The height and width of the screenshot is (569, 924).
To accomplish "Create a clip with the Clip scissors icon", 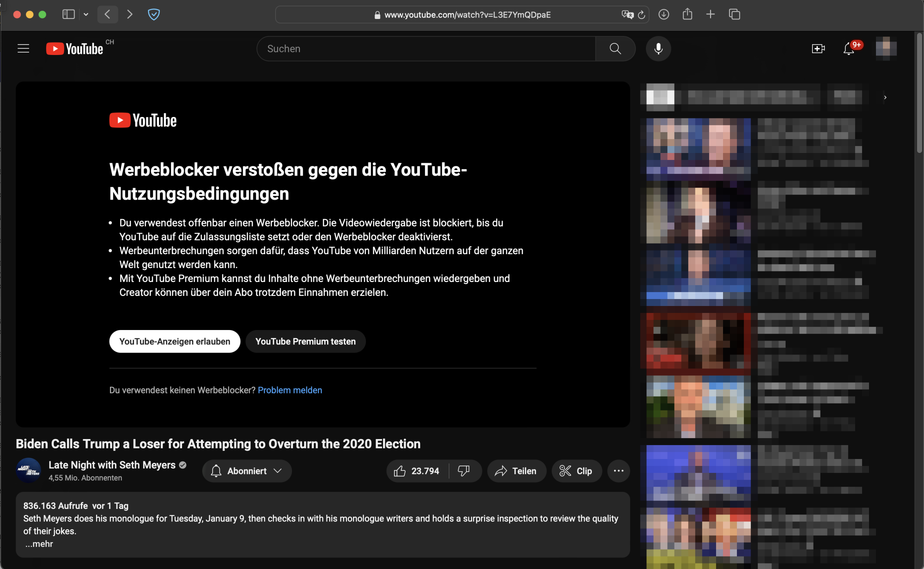I will 577,471.
